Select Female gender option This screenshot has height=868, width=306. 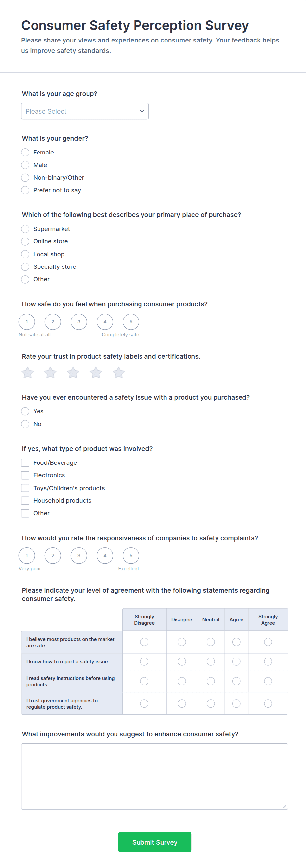[x=25, y=152]
